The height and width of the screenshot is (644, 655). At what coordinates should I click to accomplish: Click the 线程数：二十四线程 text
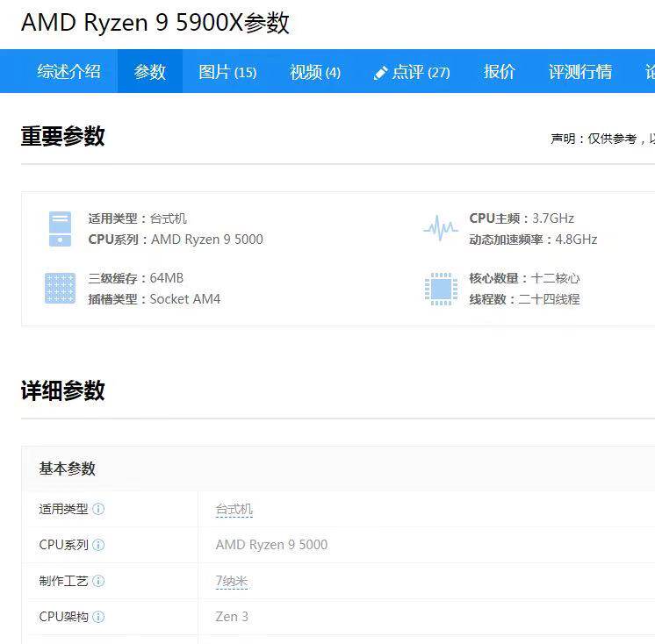click(x=524, y=299)
